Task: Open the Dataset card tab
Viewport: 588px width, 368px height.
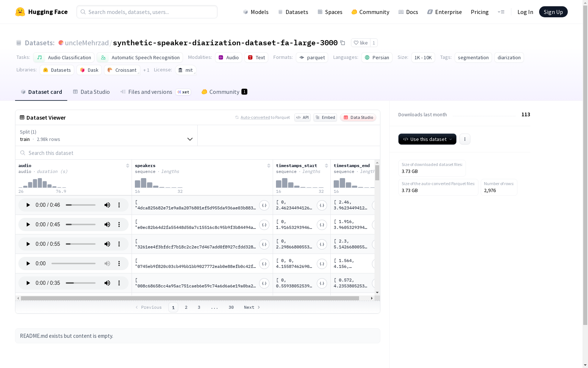Action: point(41,92)
